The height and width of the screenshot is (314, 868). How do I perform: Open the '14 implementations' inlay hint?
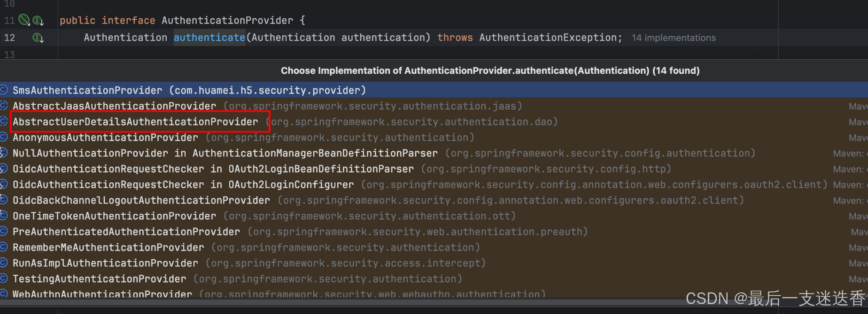click(x=674, y=38)
